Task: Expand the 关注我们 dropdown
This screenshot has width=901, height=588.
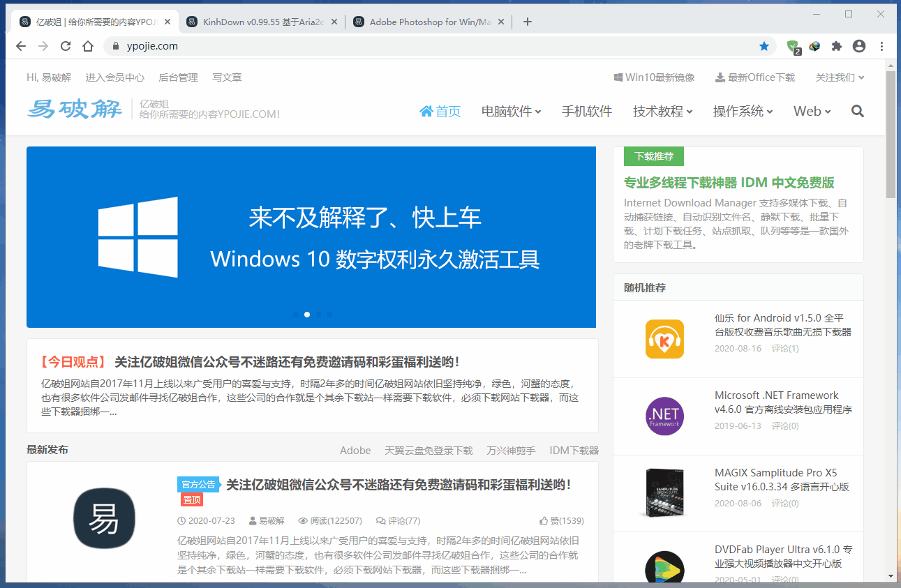Action: pyautogui.click(x=840, y=77)
